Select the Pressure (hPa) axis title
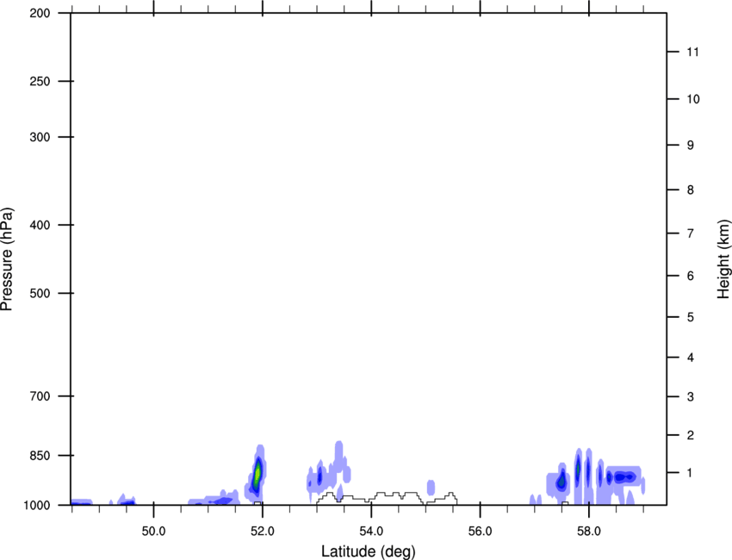732x560 pixels. (7, 258)
